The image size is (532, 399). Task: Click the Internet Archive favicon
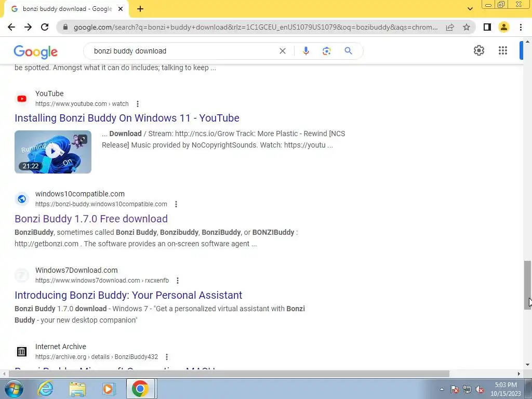22,352
